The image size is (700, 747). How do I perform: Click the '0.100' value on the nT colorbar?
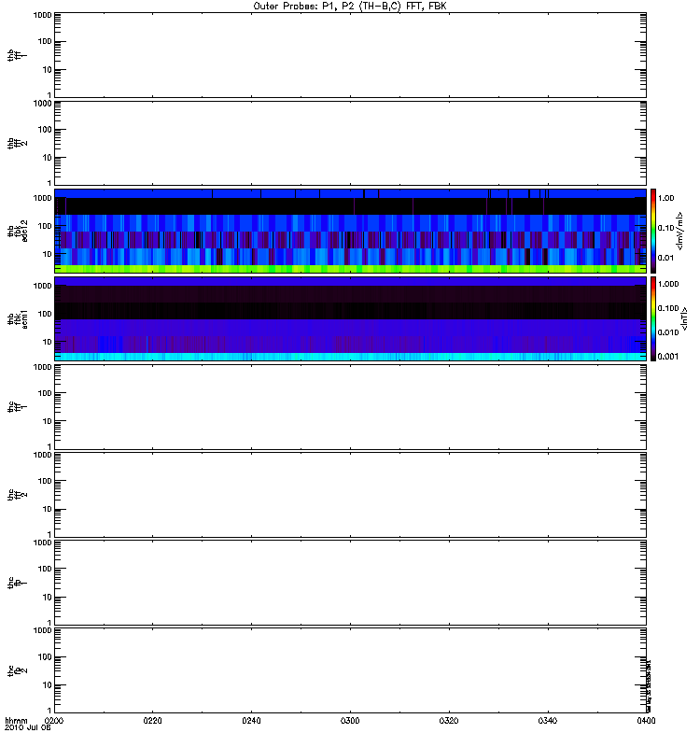668,308
